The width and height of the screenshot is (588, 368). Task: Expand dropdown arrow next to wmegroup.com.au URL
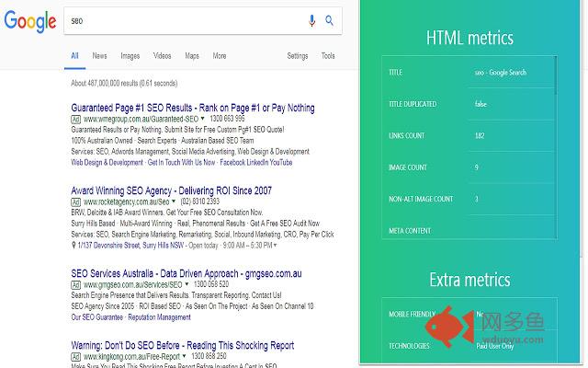[202, 119]
